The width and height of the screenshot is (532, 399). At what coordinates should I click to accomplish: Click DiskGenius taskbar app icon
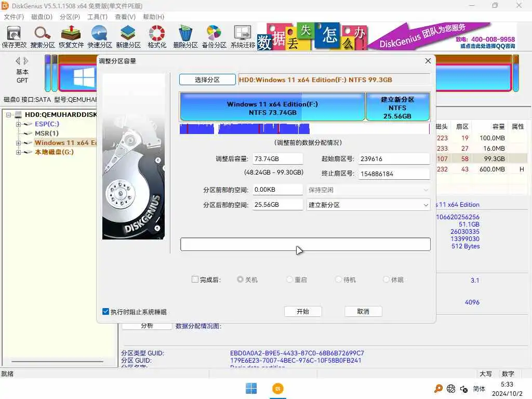point(277,389)
